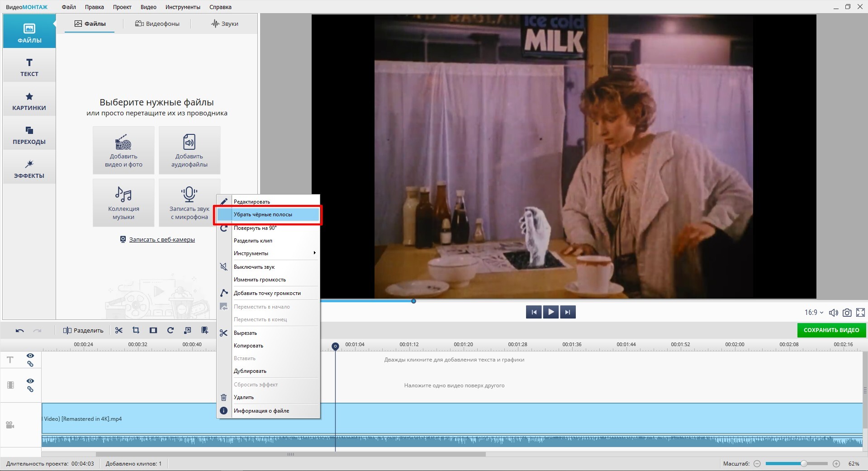
Task: Click the scissors cut icon in timeline toolbar
Action: pos(119,330)
